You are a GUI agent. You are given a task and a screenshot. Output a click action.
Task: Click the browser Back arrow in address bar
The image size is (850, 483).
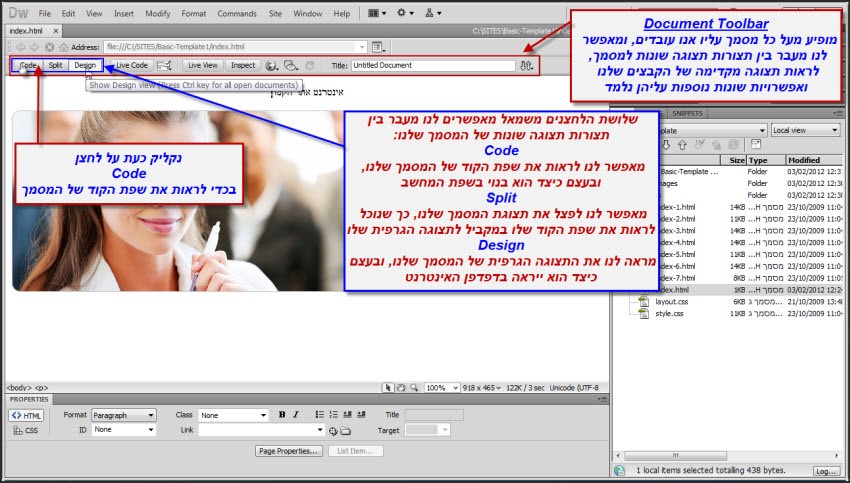tap(21, 47)
